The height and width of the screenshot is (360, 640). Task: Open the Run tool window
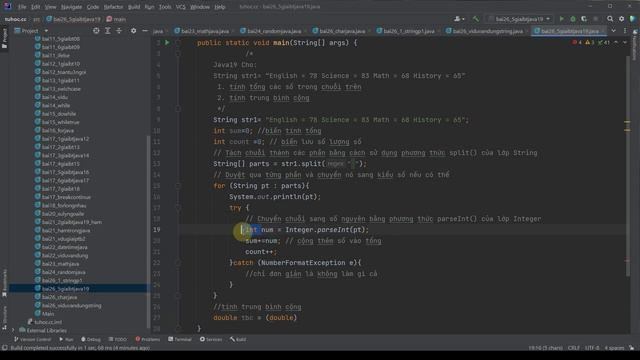[x=66, y=339]
